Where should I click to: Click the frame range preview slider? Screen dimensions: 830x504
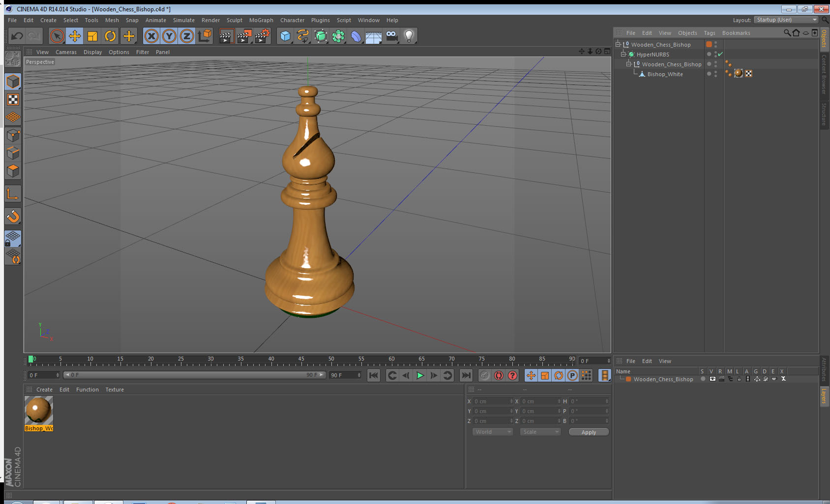click(195, 375)
